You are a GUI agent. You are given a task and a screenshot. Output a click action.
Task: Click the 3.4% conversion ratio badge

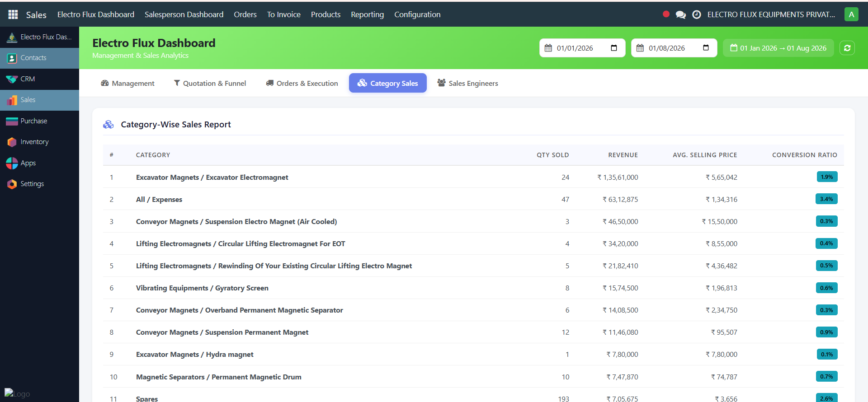826,199
